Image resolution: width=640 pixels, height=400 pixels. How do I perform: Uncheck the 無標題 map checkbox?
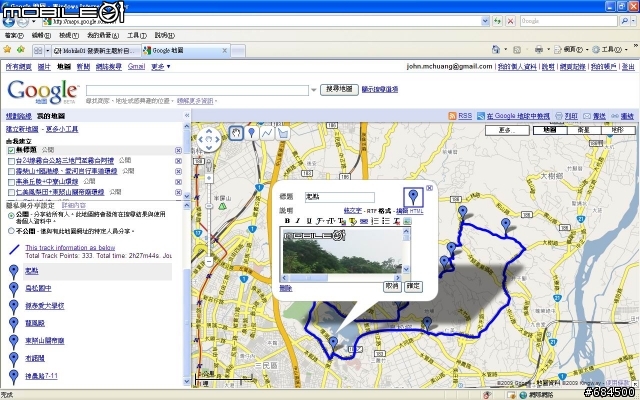click(x=11, y=151)
